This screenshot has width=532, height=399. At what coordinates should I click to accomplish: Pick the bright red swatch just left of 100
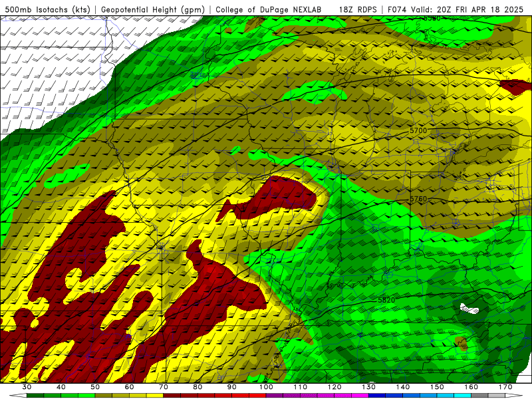point(257,396)
